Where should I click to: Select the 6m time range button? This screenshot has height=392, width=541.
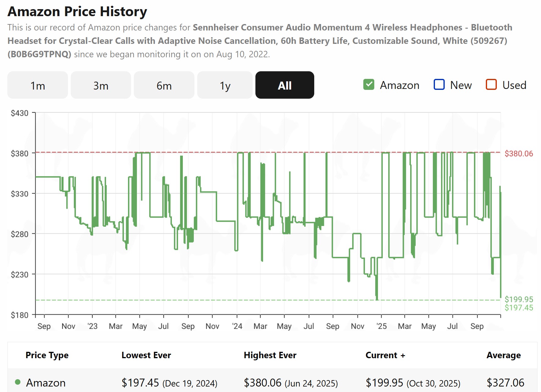tap(164, 85)
